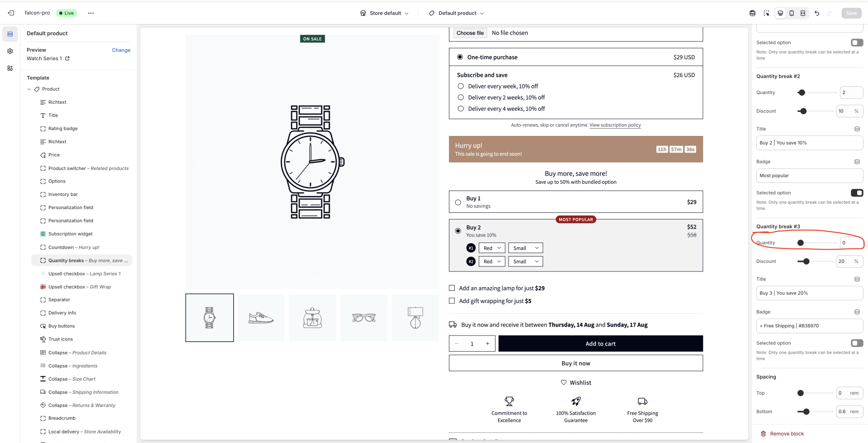868x443 pixels.
Task: Select Rating badge block
Action: tap(82, 129)
